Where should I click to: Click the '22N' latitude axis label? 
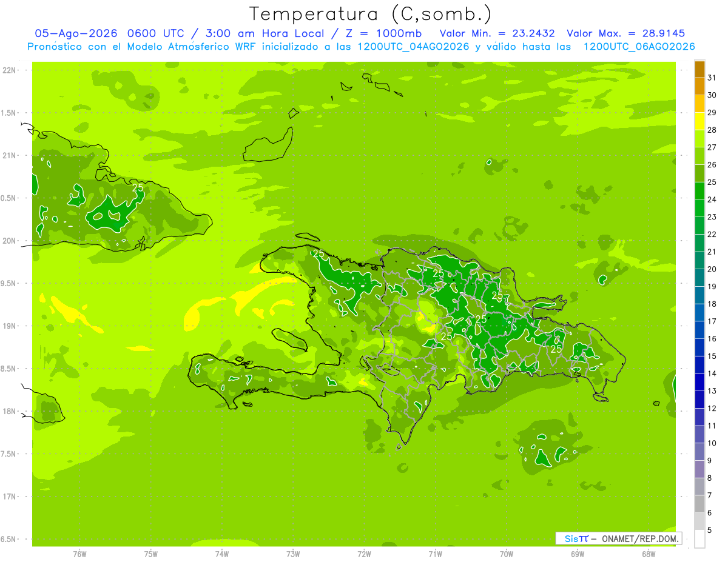(x=10, y=70)
